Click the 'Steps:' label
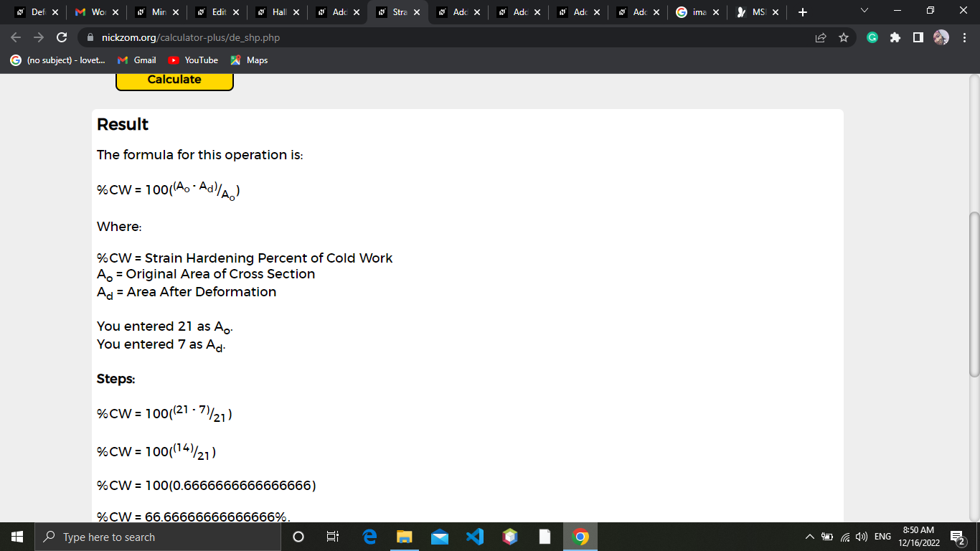This screenshot has width=980, height=551. click(116, 379)
